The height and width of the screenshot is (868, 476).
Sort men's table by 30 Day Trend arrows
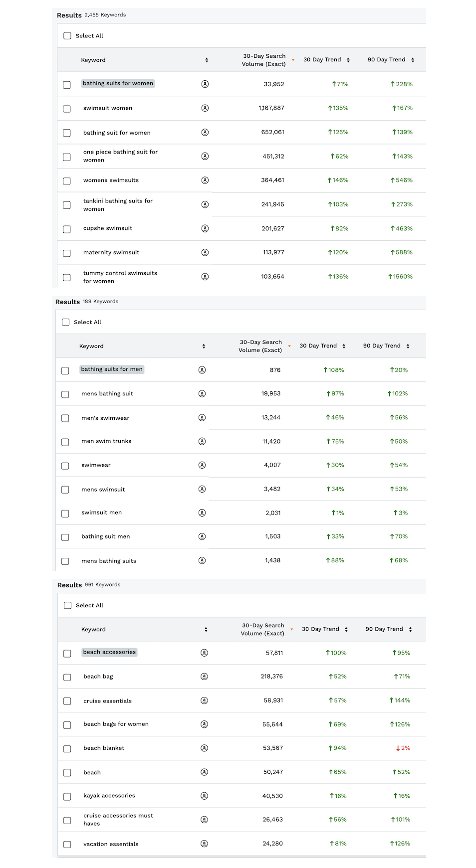point(344,346)
